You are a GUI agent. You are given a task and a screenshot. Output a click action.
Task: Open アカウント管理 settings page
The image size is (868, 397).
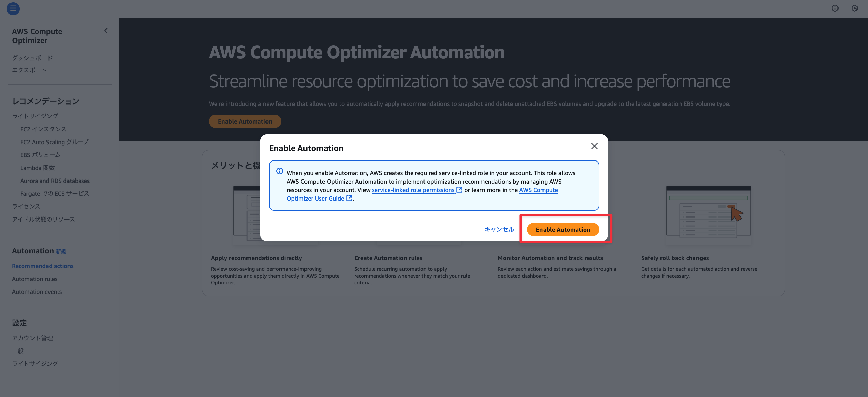[x=33, y=338]
